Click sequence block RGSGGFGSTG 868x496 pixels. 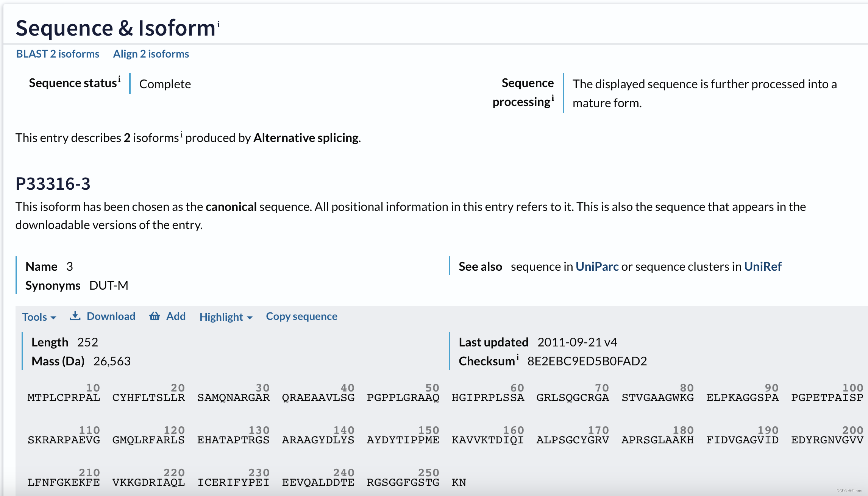coord(403,482)
